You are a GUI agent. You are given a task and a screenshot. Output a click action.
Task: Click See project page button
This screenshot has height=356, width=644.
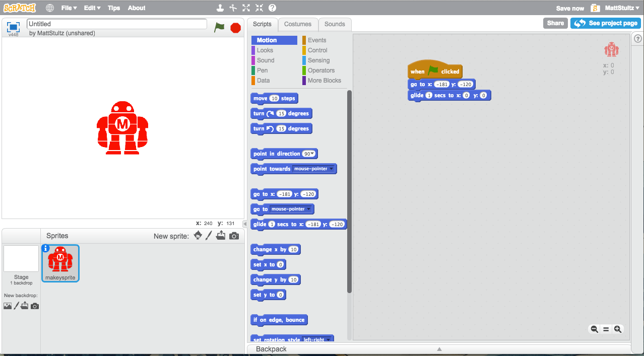[606, 23]
